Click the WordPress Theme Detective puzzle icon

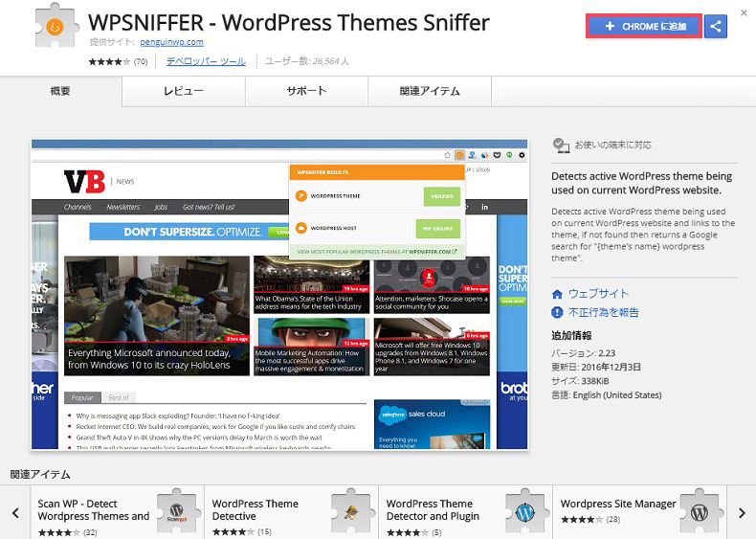tap(351, 511)
